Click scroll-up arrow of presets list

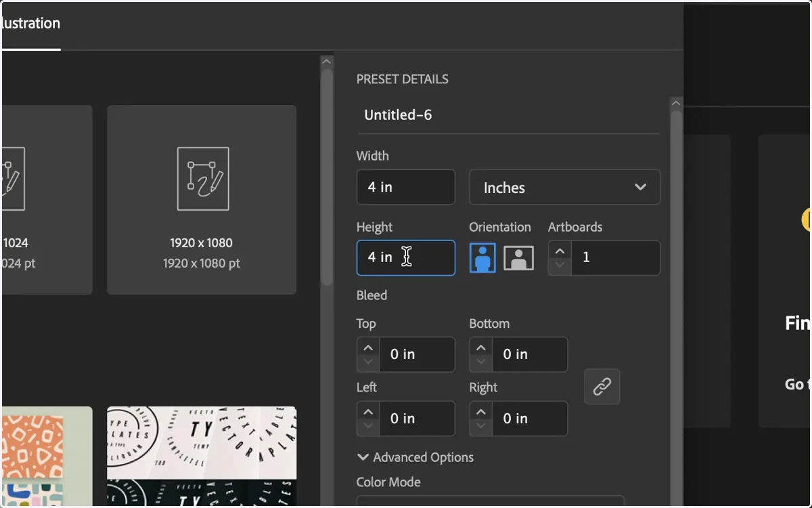(327, 62)
